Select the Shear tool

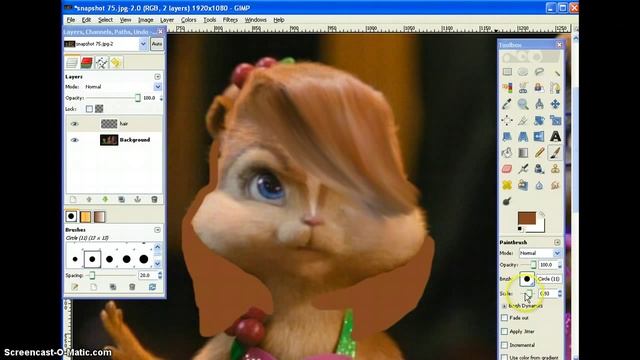pyautogui.click(x=507, y=136)
